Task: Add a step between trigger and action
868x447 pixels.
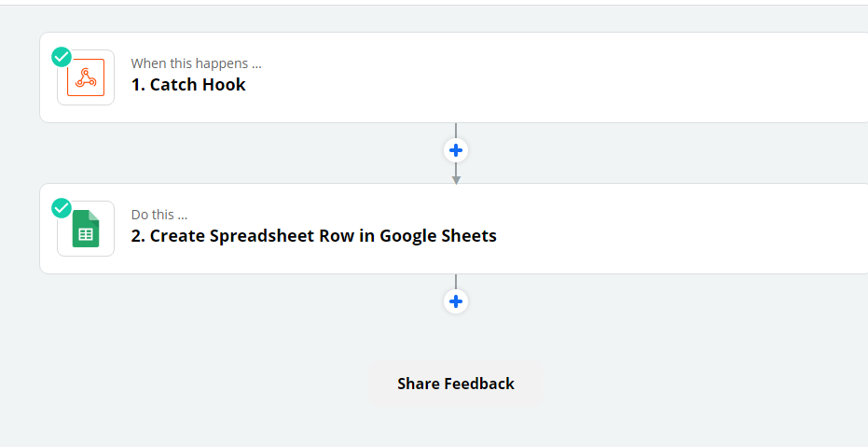Action: click(456, 150)
